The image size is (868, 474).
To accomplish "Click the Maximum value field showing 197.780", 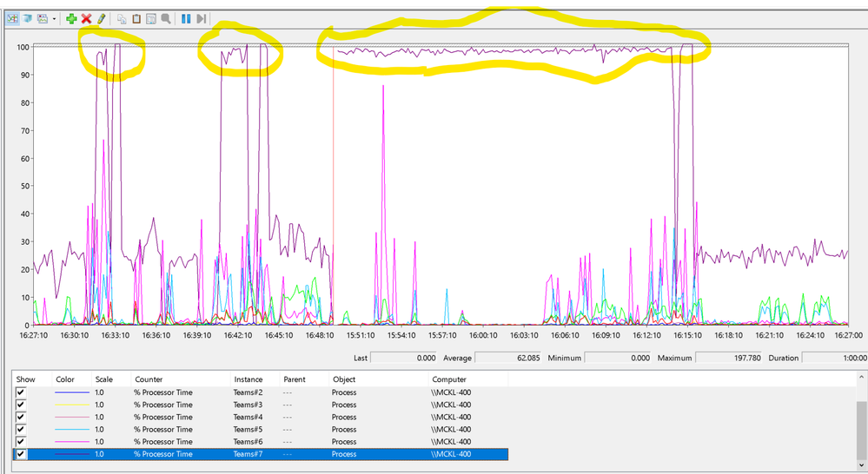I will [728, 358].
